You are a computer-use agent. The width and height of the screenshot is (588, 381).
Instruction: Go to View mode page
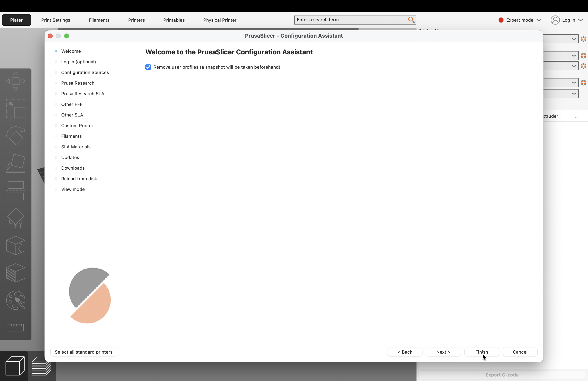[73, 189]
